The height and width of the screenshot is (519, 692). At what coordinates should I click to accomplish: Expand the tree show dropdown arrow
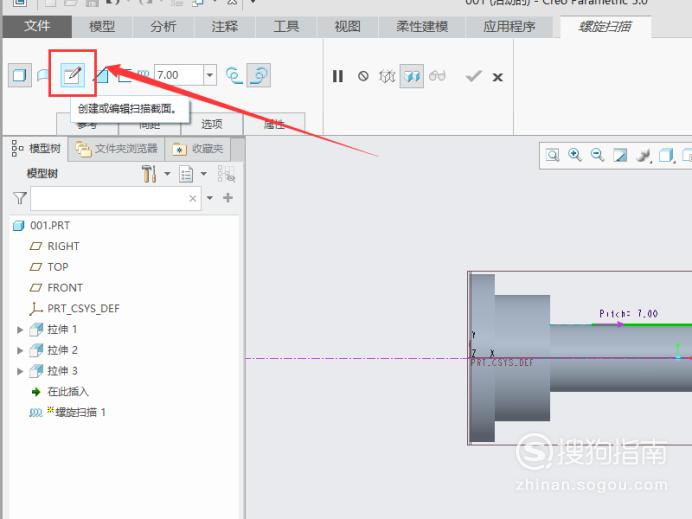pos(203,174)
